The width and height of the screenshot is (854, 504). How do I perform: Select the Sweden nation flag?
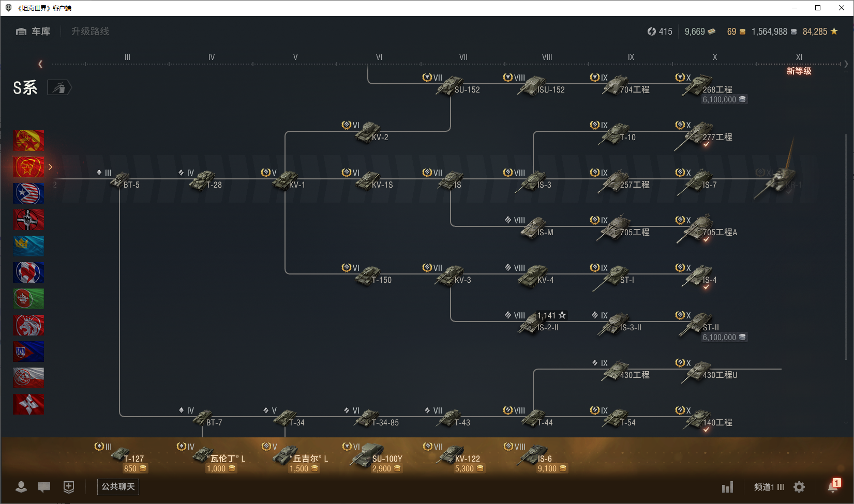pos(28,246)
